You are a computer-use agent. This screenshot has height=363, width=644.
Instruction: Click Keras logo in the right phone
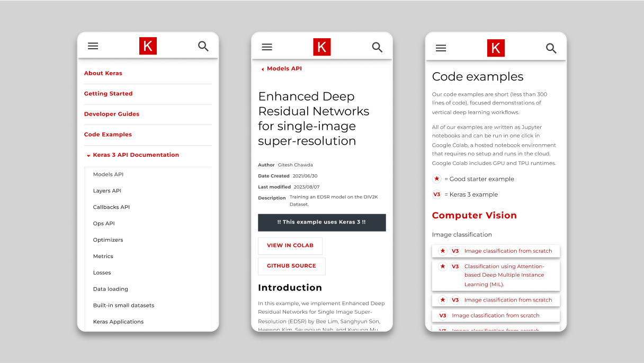[496, 48]
